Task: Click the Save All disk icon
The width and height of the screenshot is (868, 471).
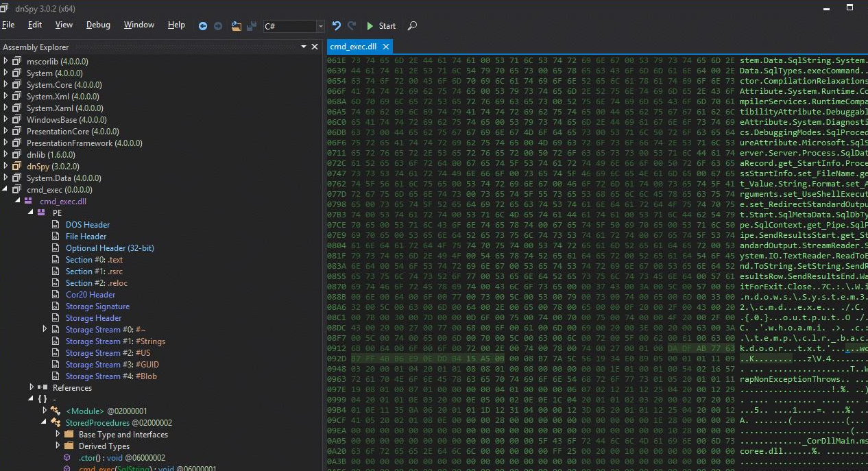Action: tap(252, 26)
